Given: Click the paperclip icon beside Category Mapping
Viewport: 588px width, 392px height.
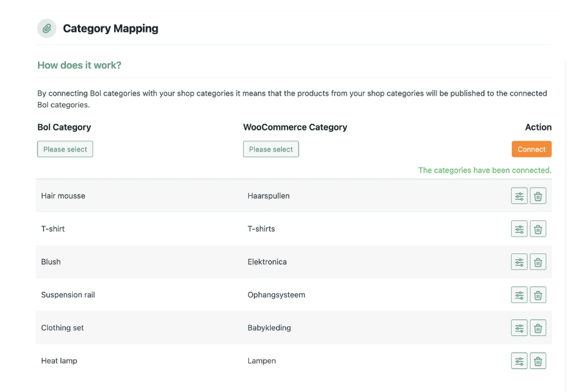Looking at the screenshot, I should click(47, 28).
